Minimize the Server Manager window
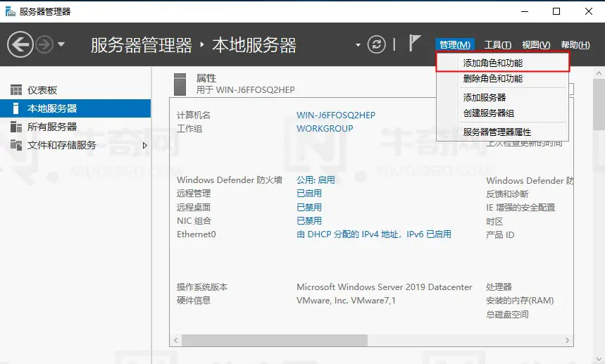 tap(525, 11)
